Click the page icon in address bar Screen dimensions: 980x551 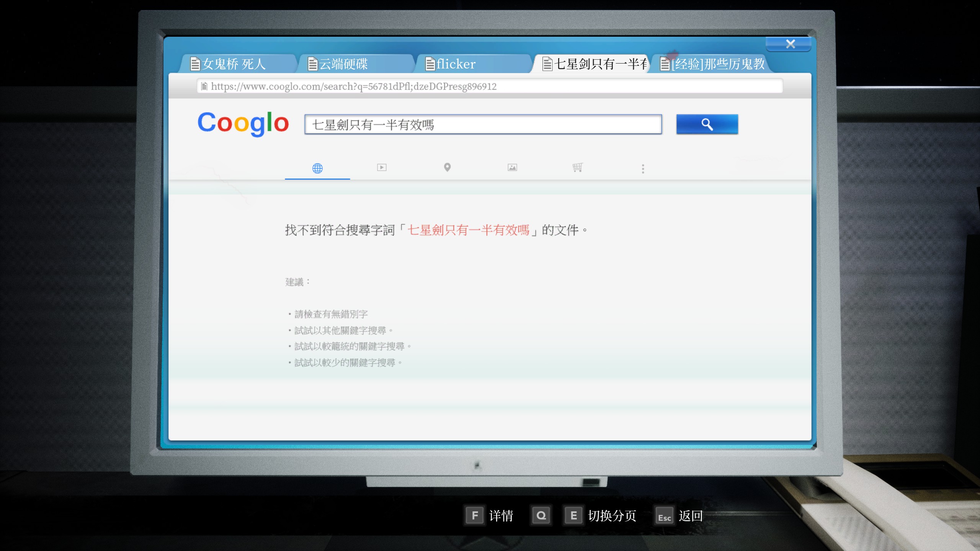tap(204, 86)
